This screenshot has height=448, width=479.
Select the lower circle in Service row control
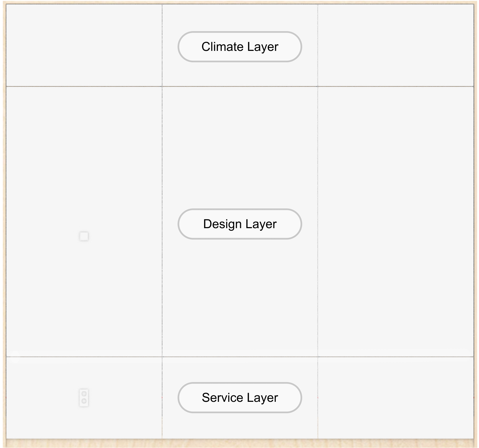84,401
